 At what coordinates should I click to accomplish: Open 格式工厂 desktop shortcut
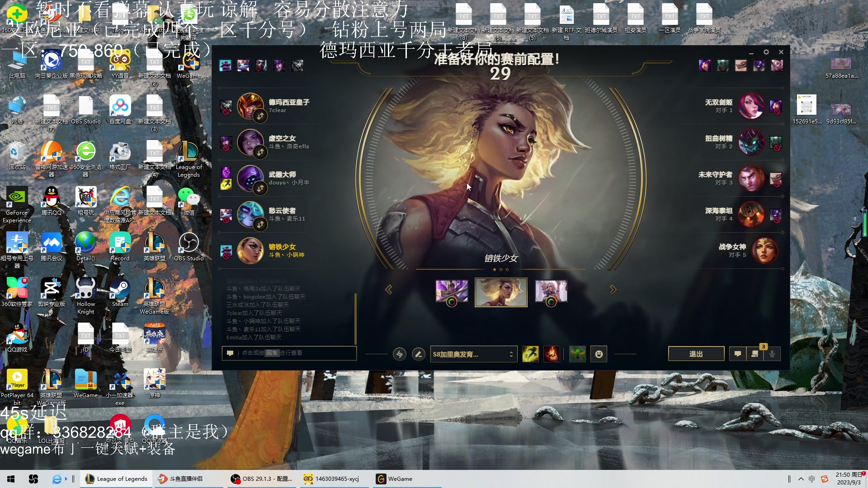tap(120, 155)
